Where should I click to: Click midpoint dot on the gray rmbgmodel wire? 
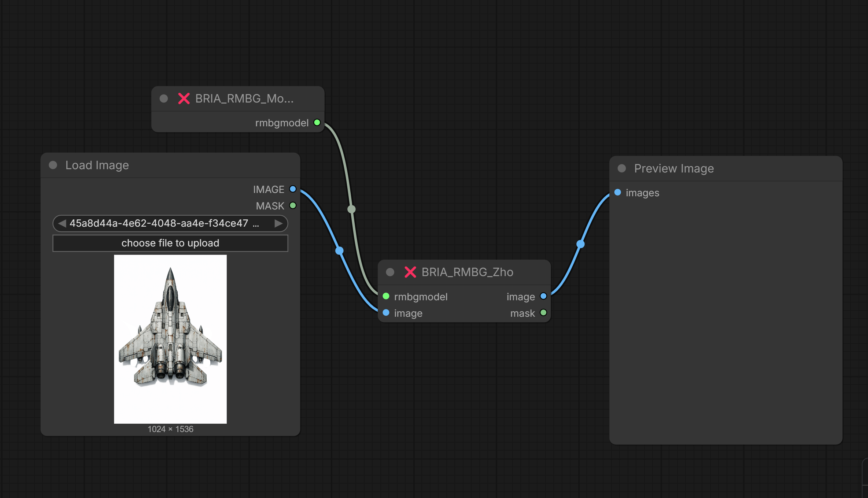point(351,209)
